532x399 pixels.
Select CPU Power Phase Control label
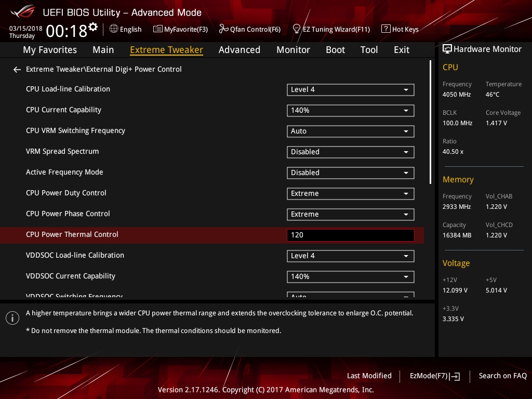68,214
